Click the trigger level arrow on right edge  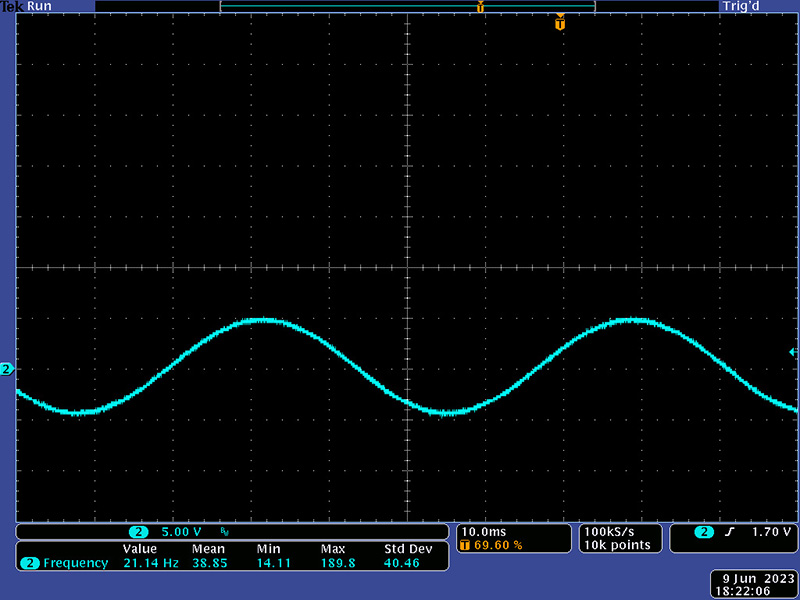pyautogui.click(x=793, y=352)
